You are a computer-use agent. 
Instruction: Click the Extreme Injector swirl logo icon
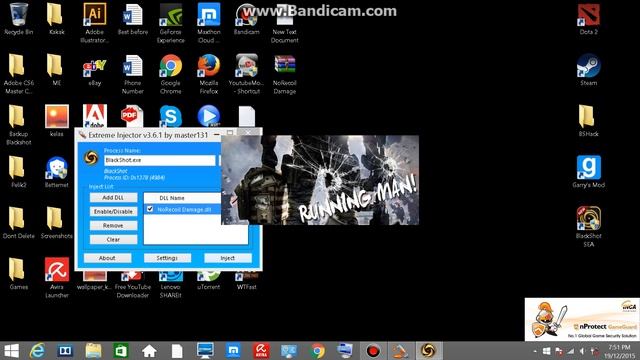tap(91, 158)
